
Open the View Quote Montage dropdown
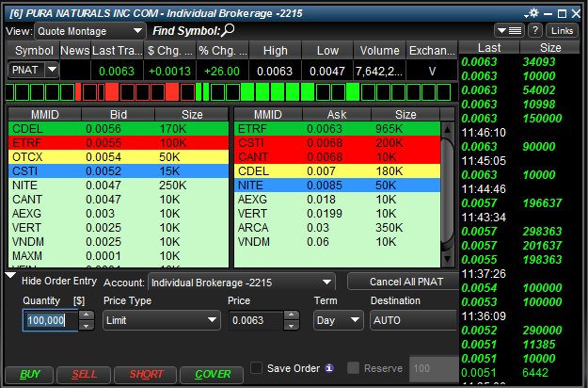(90, 31)
